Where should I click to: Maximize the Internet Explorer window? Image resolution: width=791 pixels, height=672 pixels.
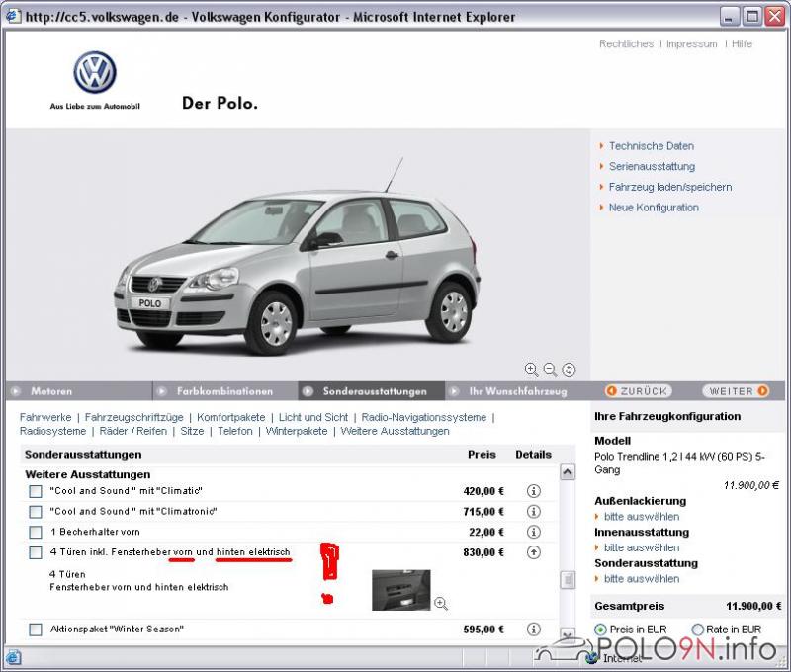pyautogui.click(x=751, y=17)
